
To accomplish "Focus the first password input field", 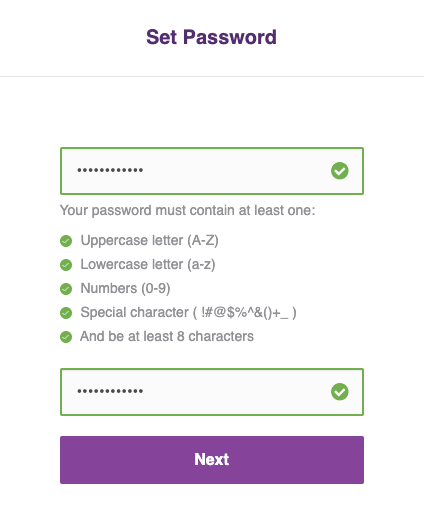I will (212, 171).
